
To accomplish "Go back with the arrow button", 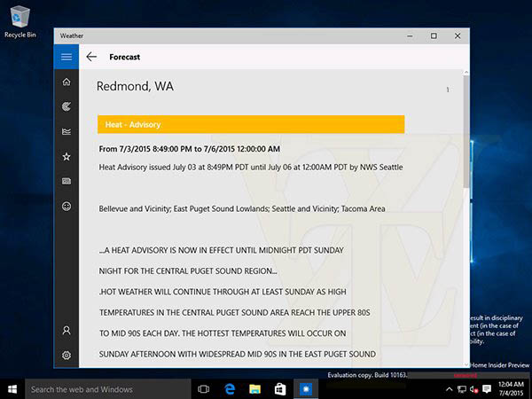I will coord(91,57).
